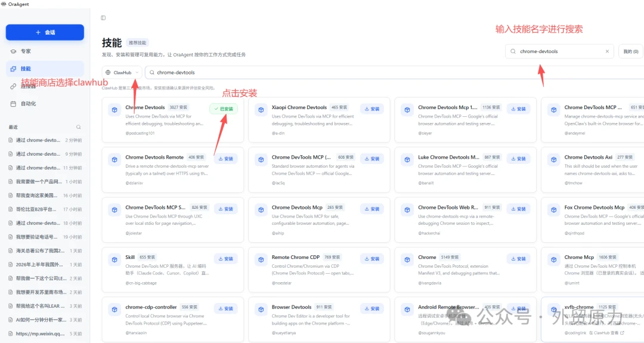The image size is (644, 343).
Task: Install Chrome Devtools Mcp 1 skill
Action: pyautogui.click(x=518, y=109)
